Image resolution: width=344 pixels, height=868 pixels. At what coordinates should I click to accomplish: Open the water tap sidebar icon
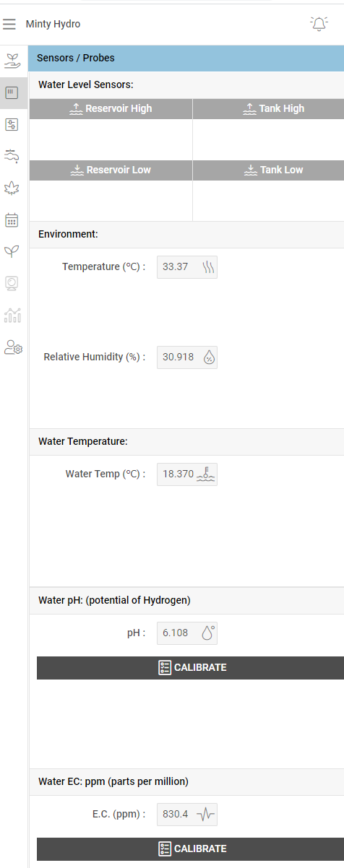tap(12, 156)
